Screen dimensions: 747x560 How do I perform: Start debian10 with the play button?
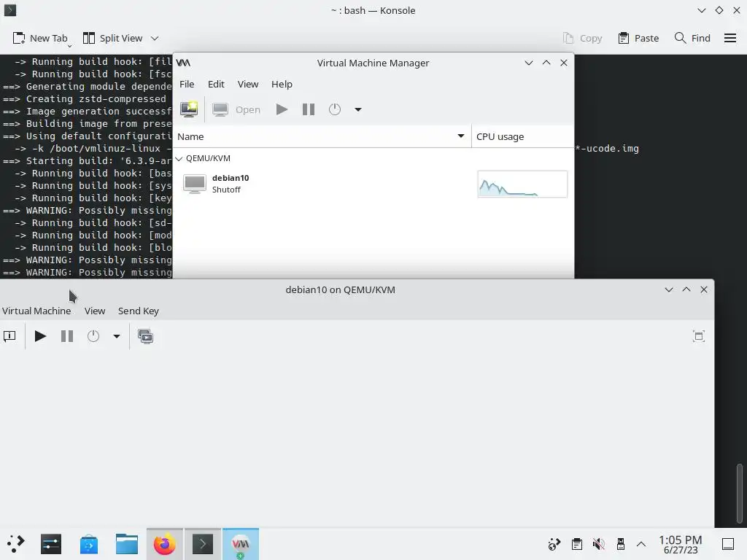click(41, 336)
